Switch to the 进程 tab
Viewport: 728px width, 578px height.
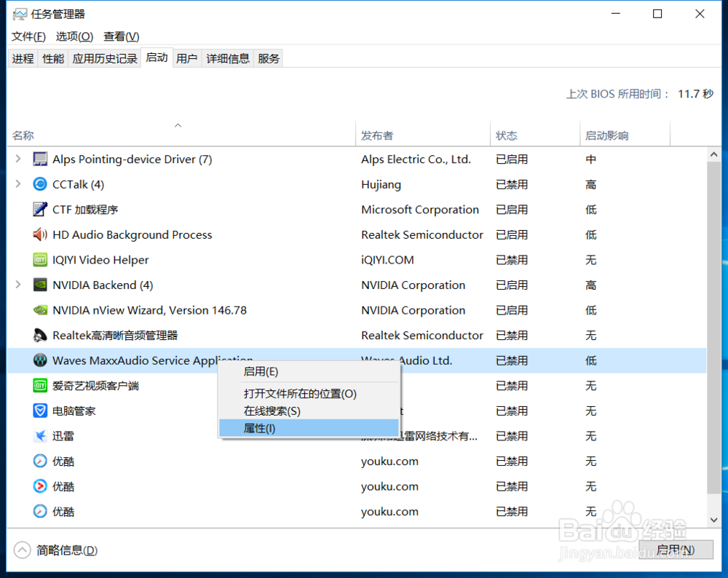point(23,58)
